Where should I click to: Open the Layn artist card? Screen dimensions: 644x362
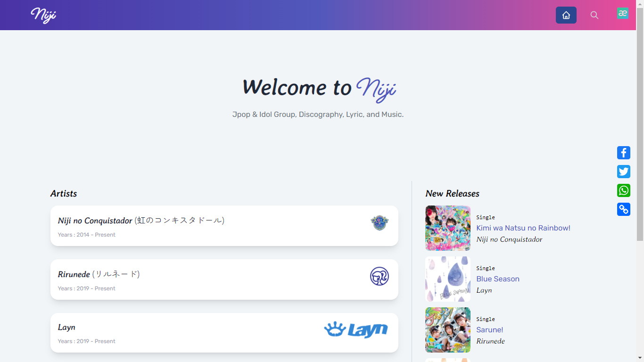(x=189, y=333)
